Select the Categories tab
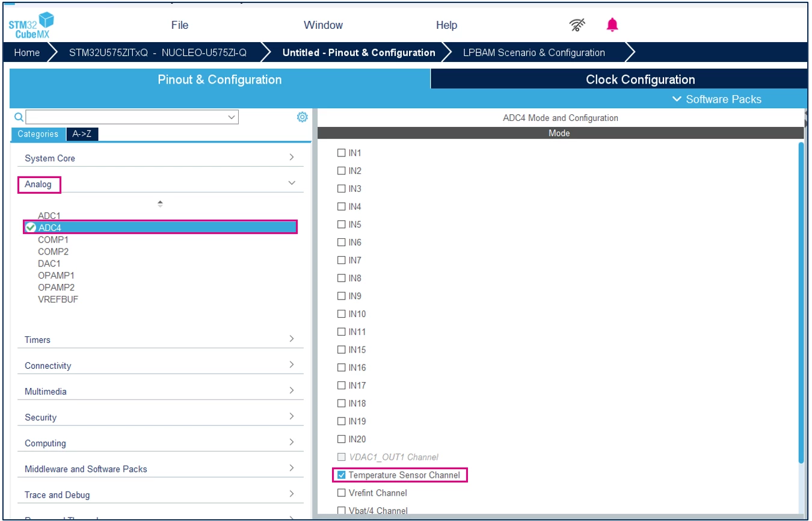This screenshot has height=521, width=812. (38, 134)
